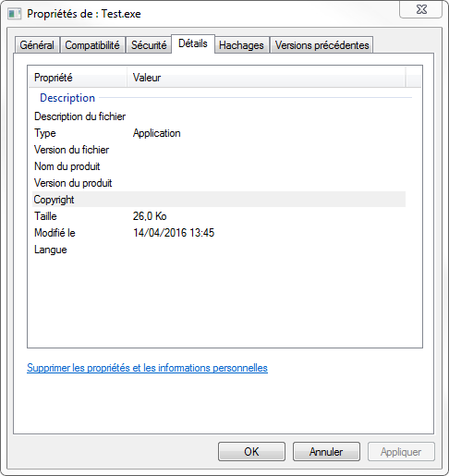
Task: Open Supprimer les propriétés et informations personnelles link
Action: pyautogui.click(x=147, y=368)
